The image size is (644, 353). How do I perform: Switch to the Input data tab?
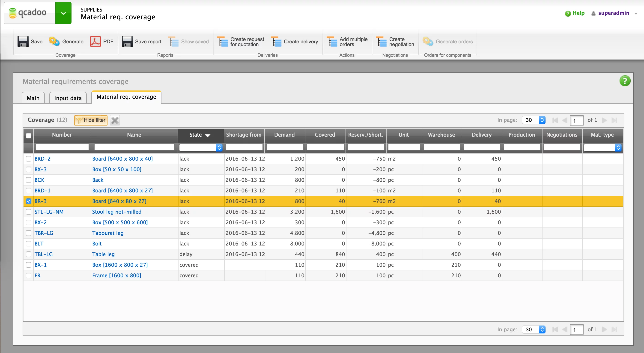click(x=68, y=98)
